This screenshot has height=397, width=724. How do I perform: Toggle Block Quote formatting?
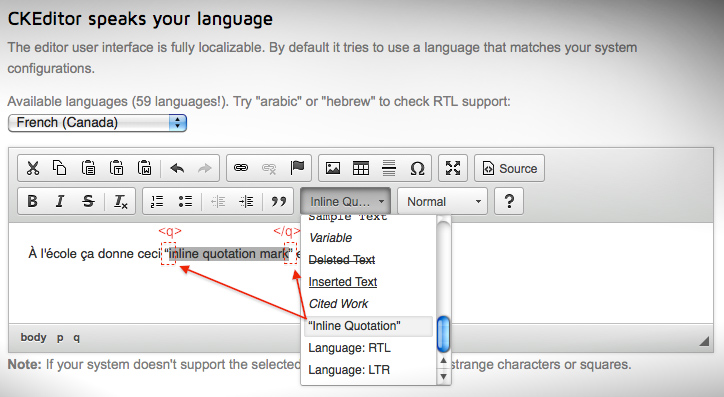click(278, 201)
